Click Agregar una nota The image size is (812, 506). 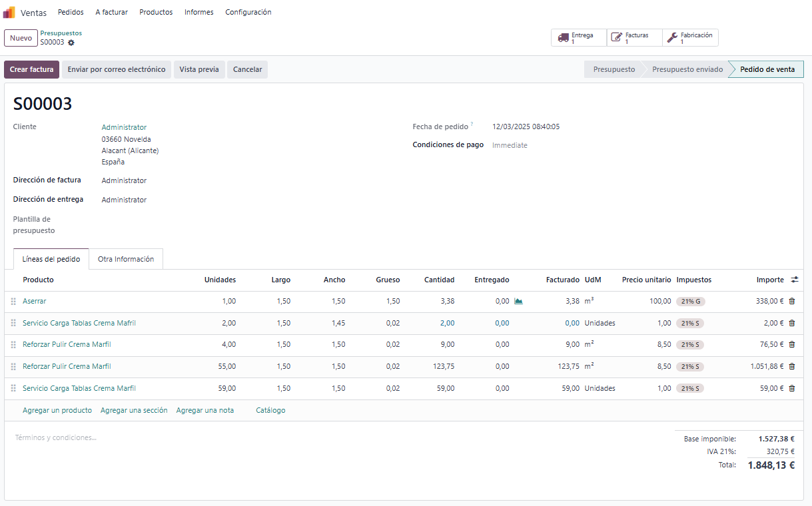(205, 410)
